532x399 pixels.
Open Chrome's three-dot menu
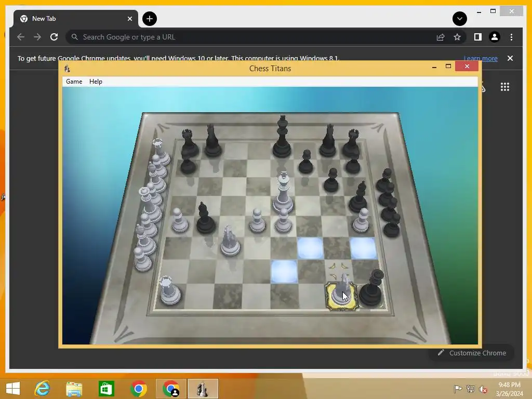click(x=511, y=37)
